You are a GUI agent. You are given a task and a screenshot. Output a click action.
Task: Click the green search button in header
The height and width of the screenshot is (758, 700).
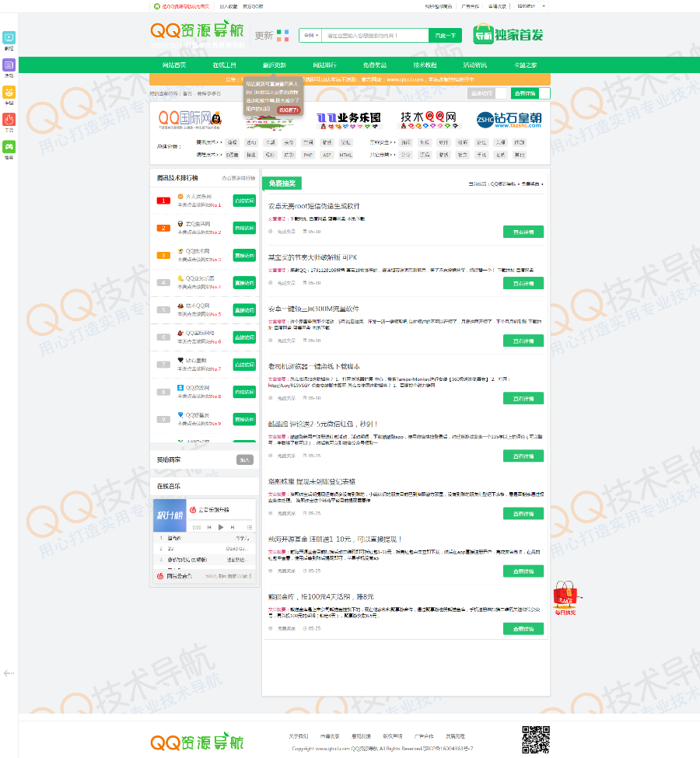click(x=445, y=35)
